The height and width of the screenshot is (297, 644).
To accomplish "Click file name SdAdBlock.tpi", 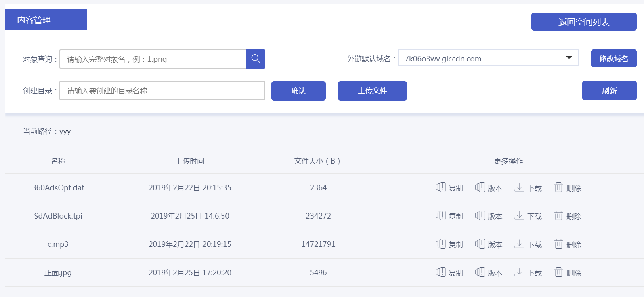I will [x=58, y=216].
